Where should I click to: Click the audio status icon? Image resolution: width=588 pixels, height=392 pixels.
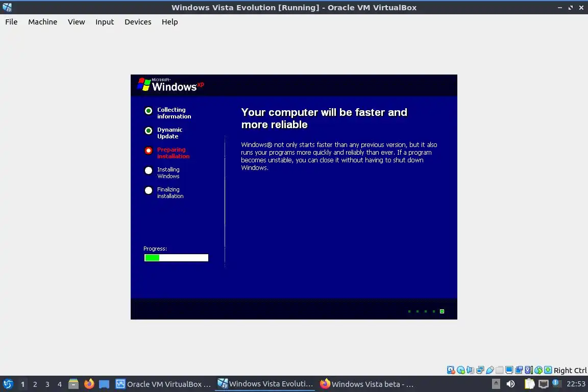470,370
